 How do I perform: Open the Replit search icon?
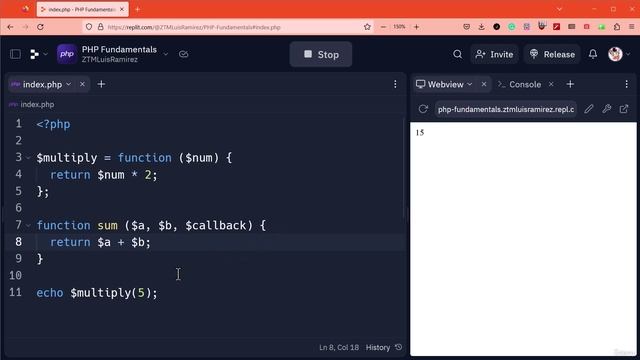point(457,54)
